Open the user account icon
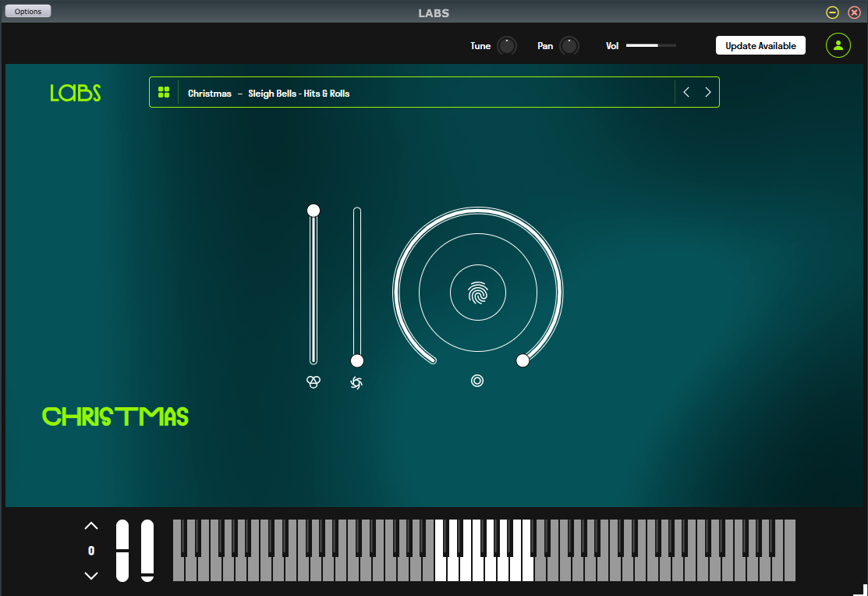The height and width of the screenshot is (596, 868). [x=838, y=45]
